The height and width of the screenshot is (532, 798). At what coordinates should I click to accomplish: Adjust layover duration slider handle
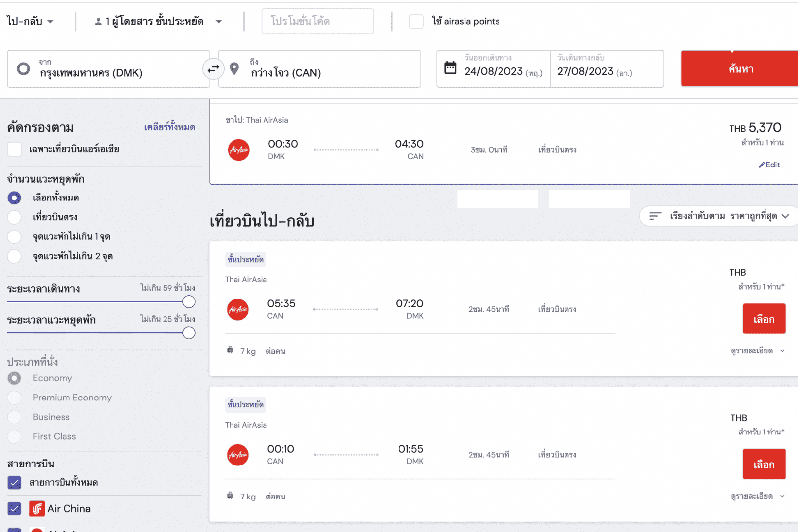[x=189, y=333]
